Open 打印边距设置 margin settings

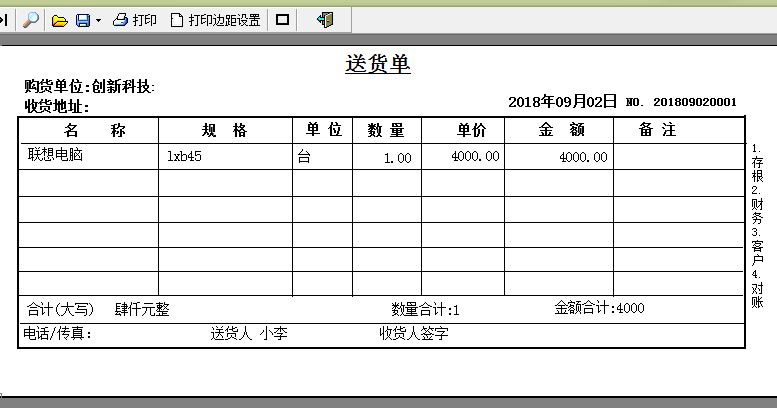pos(216,20)
